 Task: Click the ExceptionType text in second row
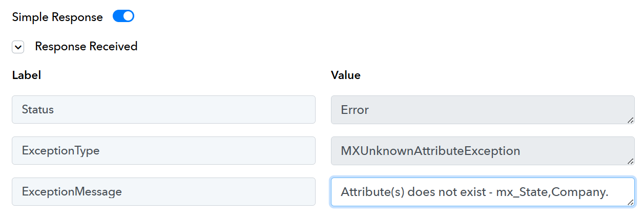60,151
